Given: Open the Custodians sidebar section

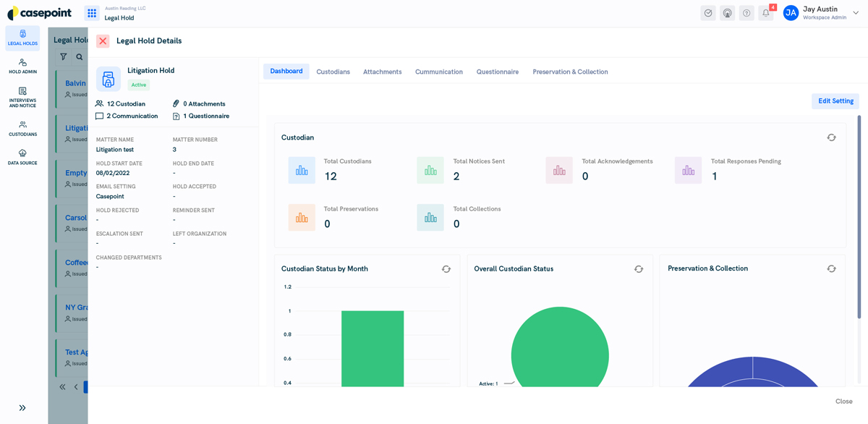Looking at the screenshot, I should coord(22,129).
